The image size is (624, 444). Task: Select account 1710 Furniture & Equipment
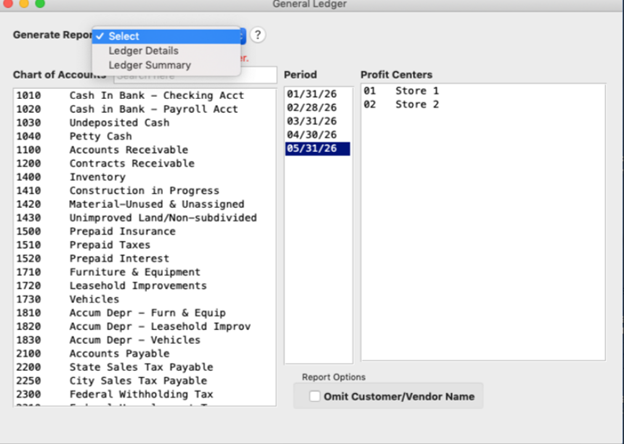tap(144, 272)
